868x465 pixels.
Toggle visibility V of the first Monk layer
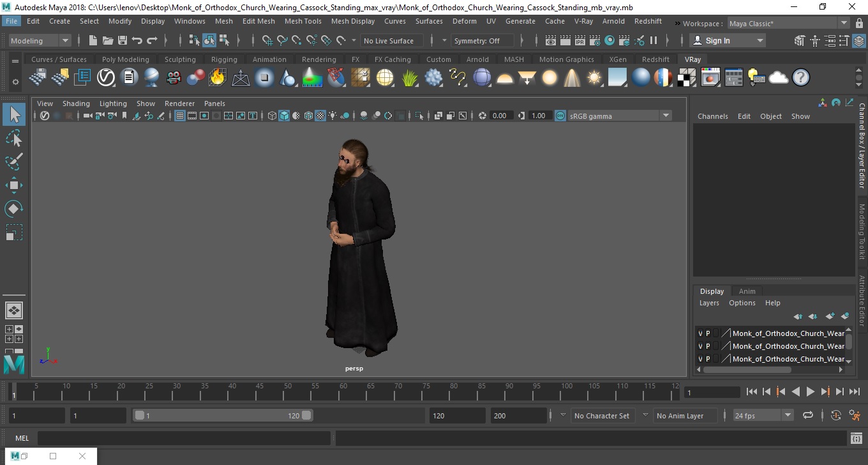coord(700,333)
